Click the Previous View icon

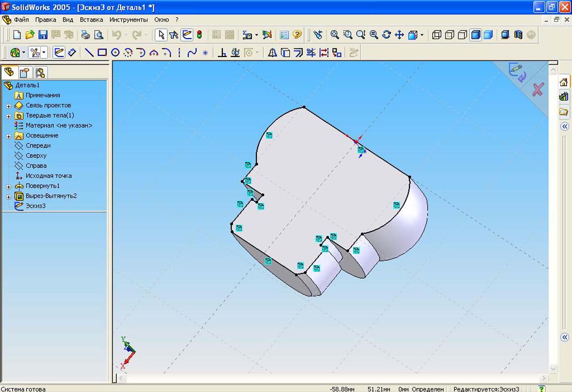318,35
